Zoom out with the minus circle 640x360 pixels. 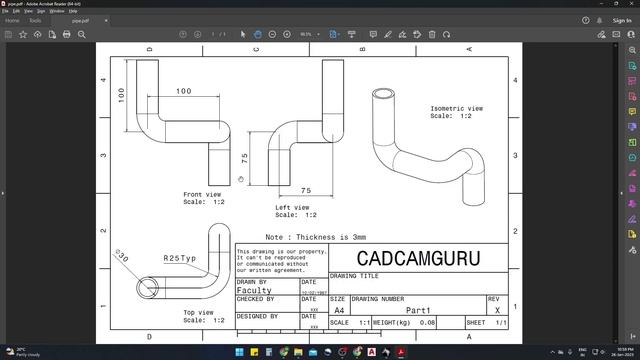(272, 35)
